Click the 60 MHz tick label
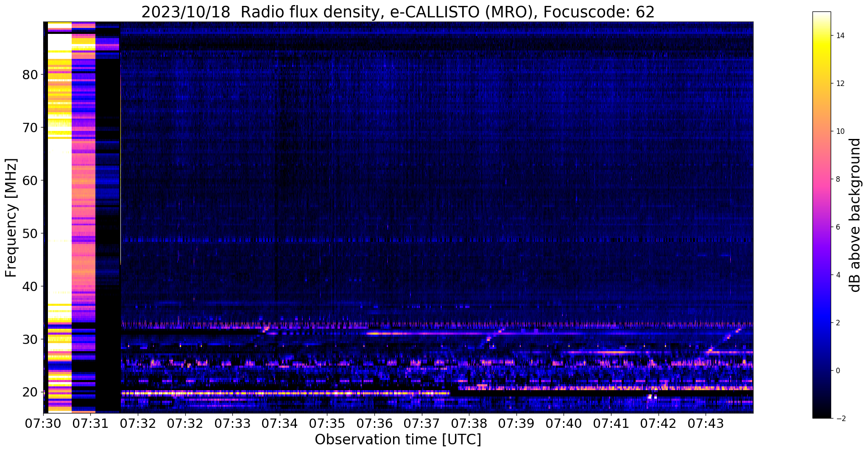868x452 pixels. pyautogui.click(x=31, y=181)
